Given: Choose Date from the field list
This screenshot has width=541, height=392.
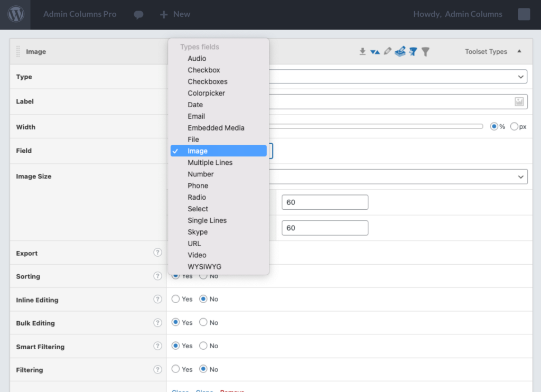Looking at the screenshot, I should click(x=218, y=105).
